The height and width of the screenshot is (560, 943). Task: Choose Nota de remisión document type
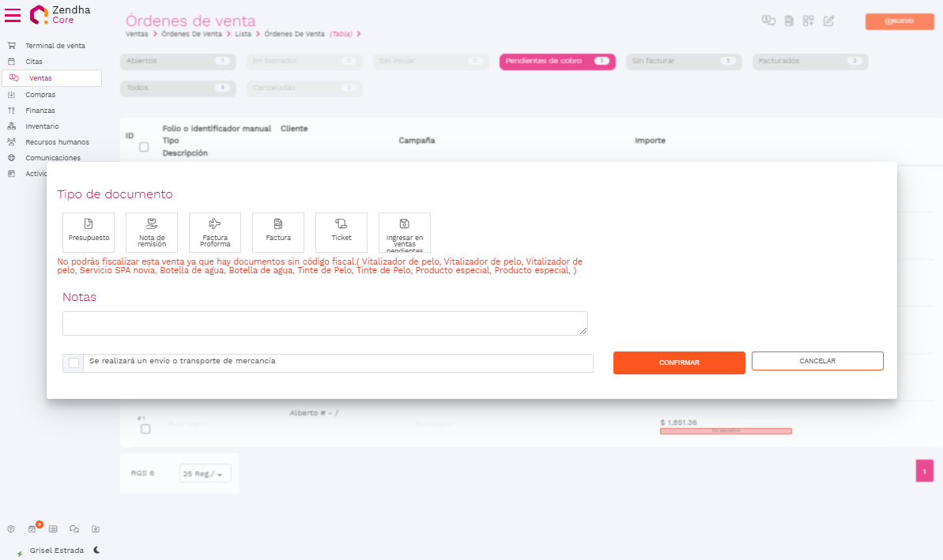152,232
